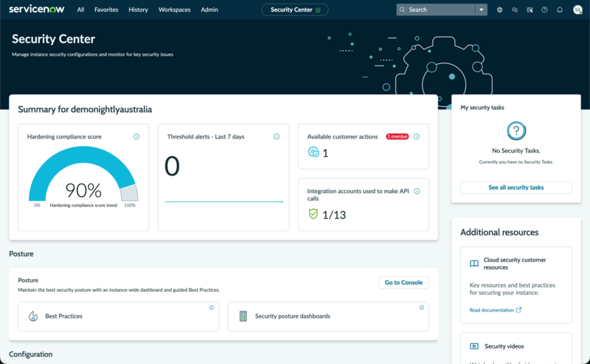Click the threshold alerts count 0
Screen dimensions: 590x364
click(172, 166)
